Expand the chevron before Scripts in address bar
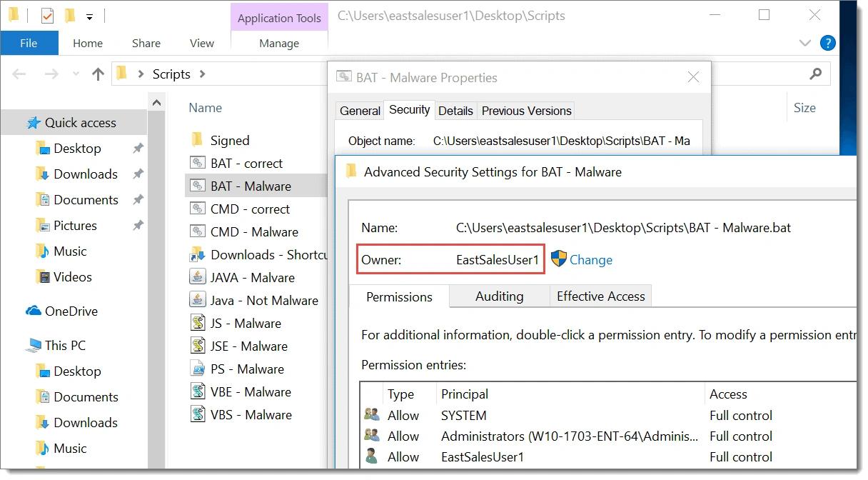The width and height of the screenshot is (868, 480). coord(139,74)
